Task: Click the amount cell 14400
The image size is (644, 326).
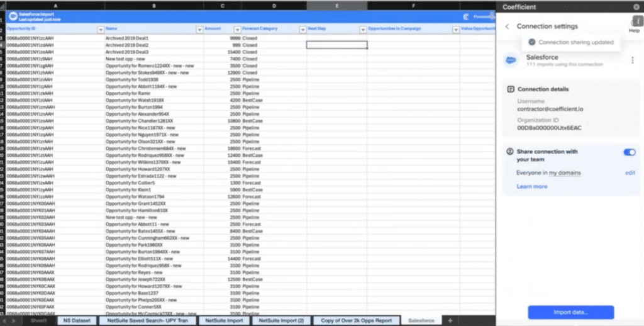Action: (223, 259)
